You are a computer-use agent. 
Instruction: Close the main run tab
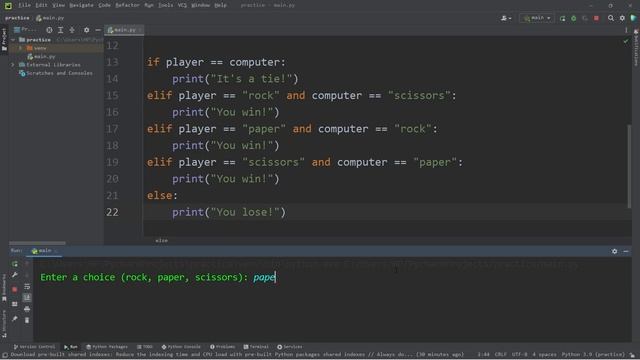click(56, 251)
